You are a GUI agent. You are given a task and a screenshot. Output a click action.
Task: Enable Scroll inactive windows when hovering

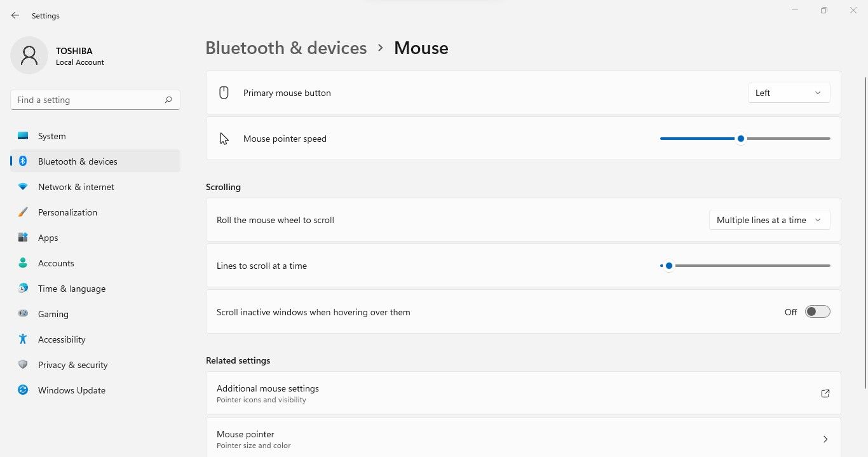click(817, 311)
